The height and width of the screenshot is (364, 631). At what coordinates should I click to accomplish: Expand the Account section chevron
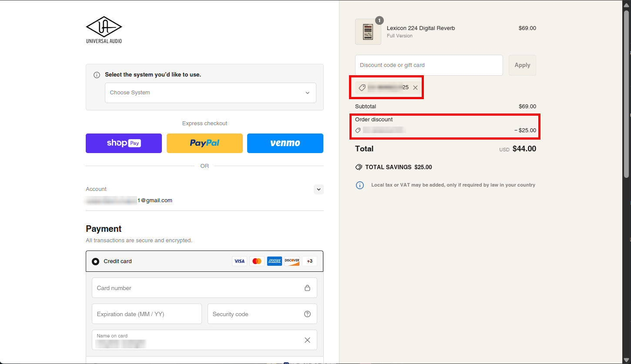[x=319, y=189]
